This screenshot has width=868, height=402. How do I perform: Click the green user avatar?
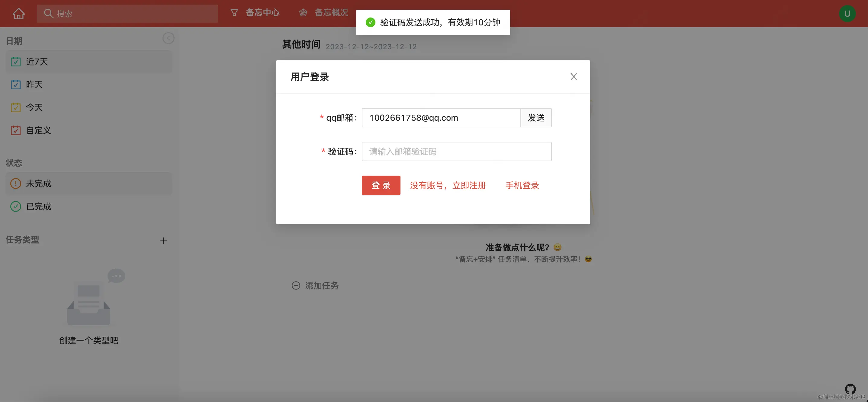pyautogui.click(x=847, y=14)
